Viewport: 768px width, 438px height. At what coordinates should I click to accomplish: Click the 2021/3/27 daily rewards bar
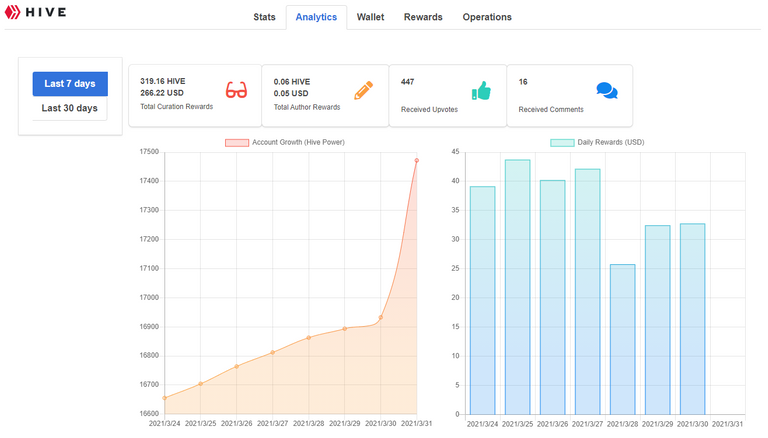(587, 292)
